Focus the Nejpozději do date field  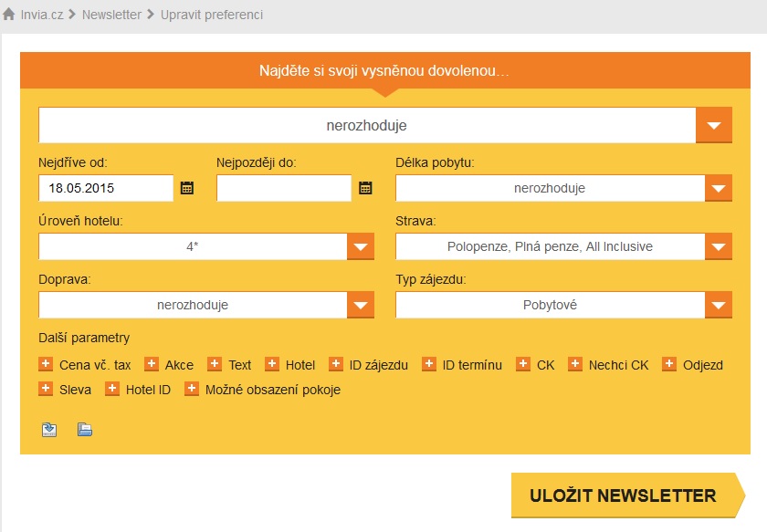point(284,188)
